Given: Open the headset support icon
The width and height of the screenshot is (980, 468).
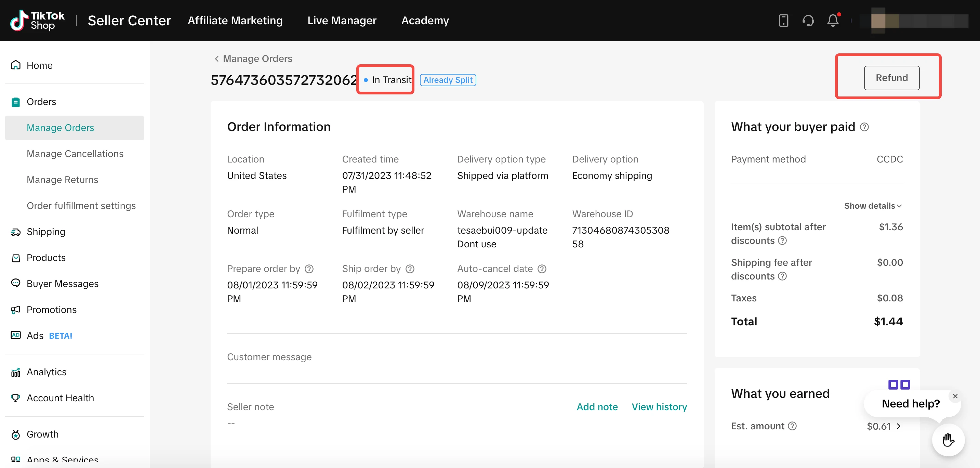Looking at the screenshot, I should (x=808, y=21).
